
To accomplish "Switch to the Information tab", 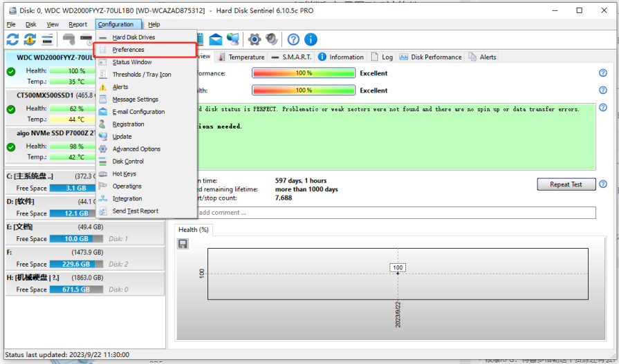I will [x=341, y=57].
